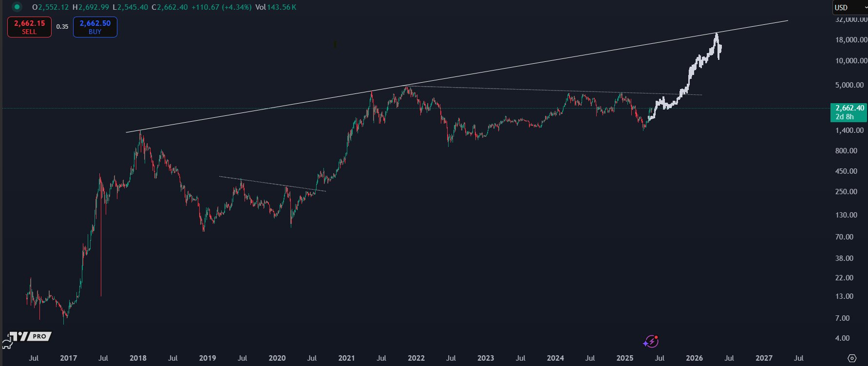
Task: Click the 0.35 spread value
Action: [62, 27]
